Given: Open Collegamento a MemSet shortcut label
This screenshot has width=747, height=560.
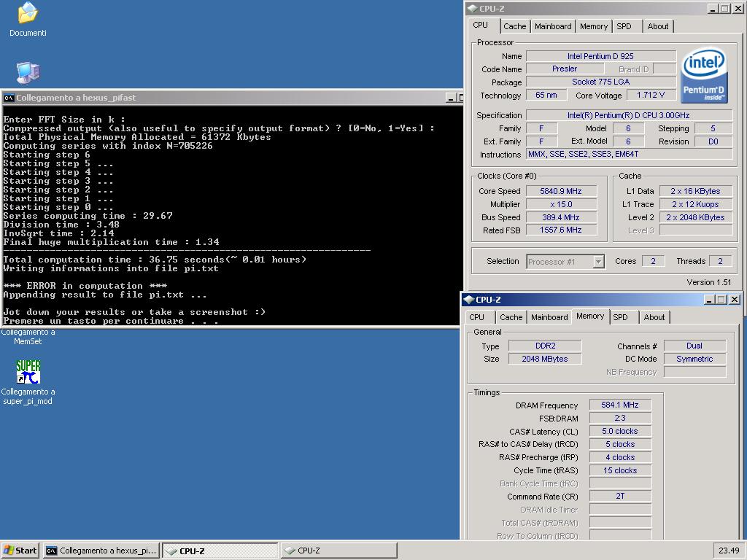Looking at the screenshot, I should coord(28,337).
